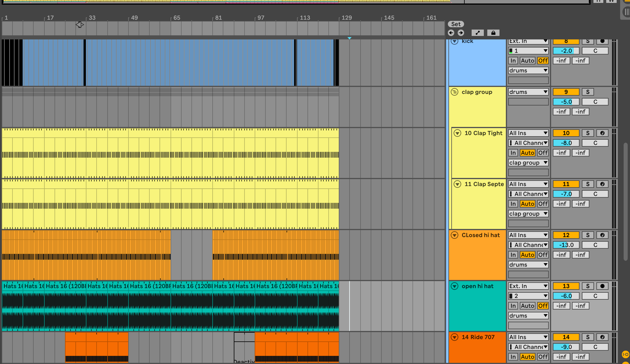Click the loop brace handle in the timeline
Screen dimensions: 630x364
pos(80,25)
